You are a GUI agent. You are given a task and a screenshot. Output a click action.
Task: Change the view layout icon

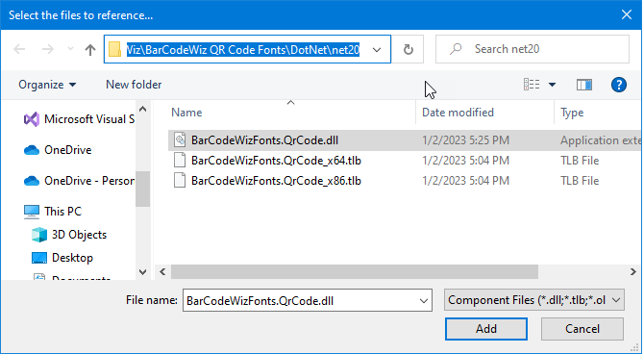(x=532, y=85)
